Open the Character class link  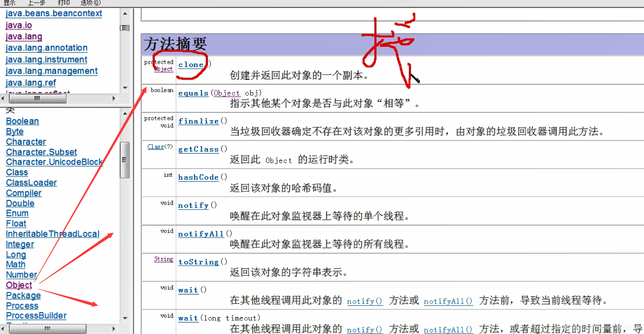pyautogui.click(x=26, y=142)
